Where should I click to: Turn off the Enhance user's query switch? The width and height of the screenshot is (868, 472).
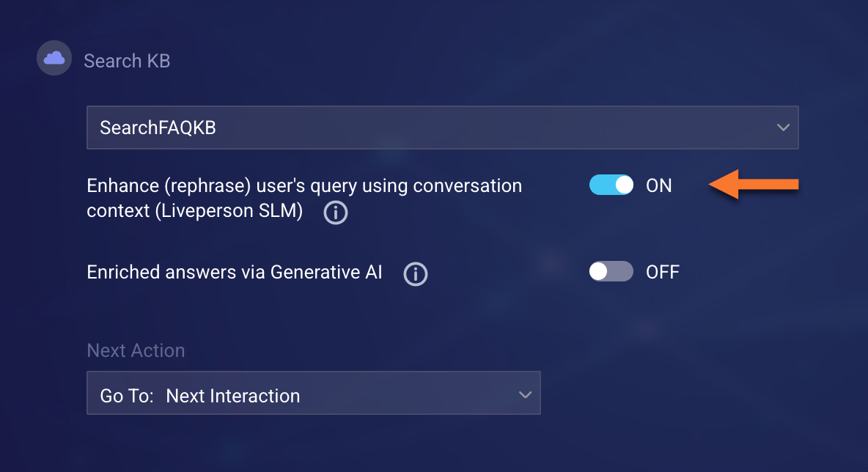(611, 185)
